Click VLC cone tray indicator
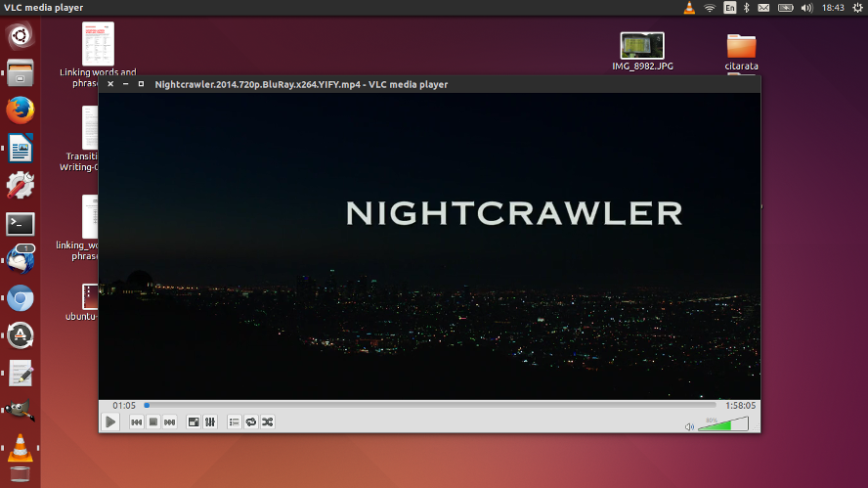This screenshot has height=488, width=868. 689,8
